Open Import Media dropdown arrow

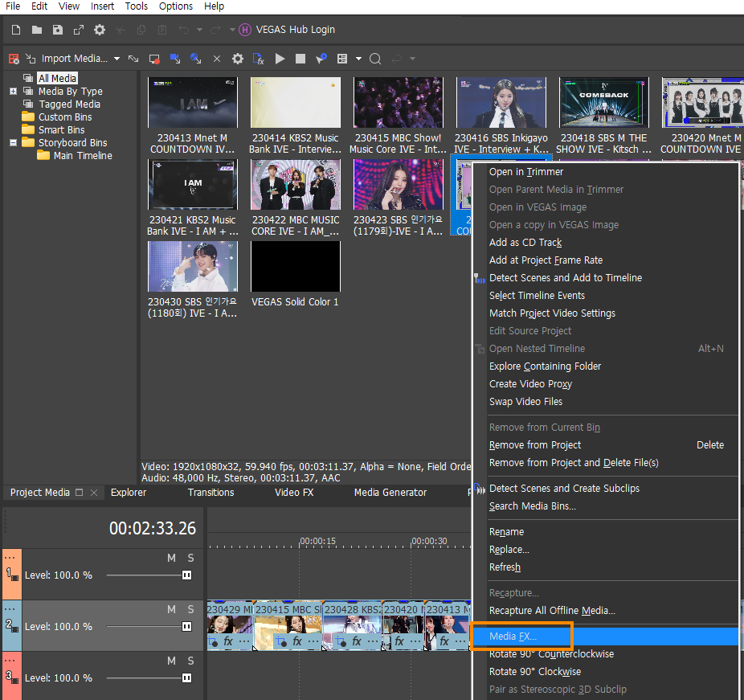point(117,59)
